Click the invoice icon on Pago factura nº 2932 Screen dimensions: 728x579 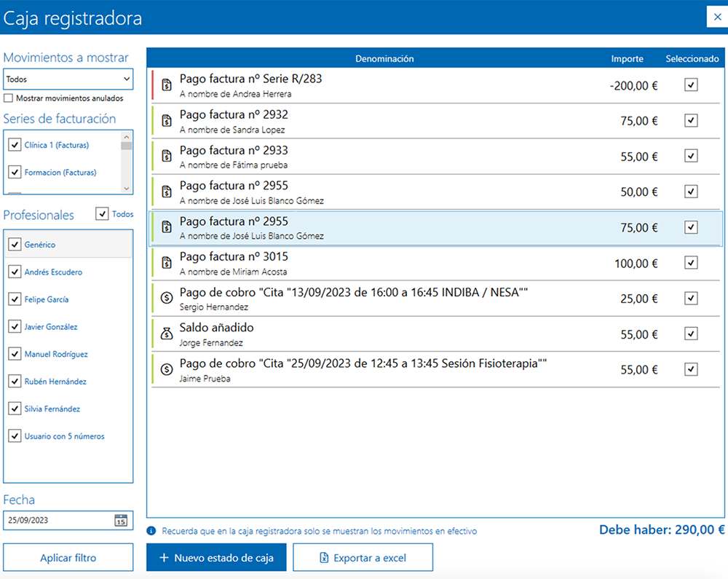166,119
